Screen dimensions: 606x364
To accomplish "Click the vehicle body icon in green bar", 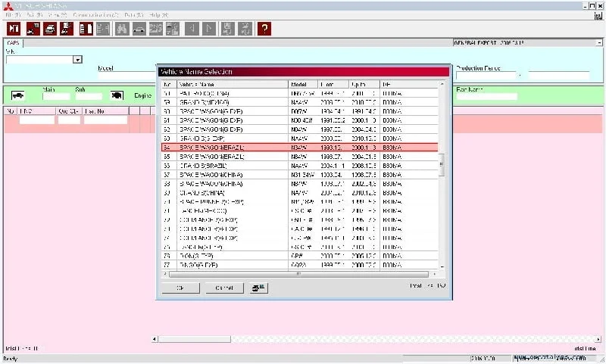I will click(17, 95).
